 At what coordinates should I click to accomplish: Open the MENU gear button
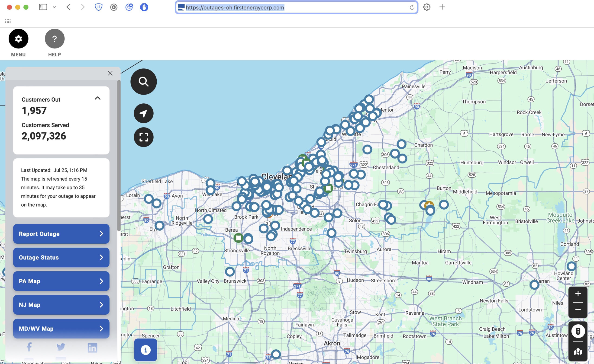coord(18,38)
